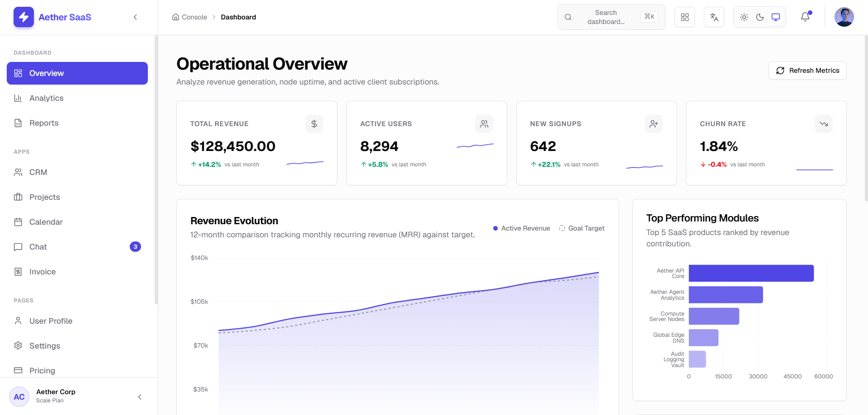Click the trending-down icon on Churn Rate
The image size is (868, 415).
tap(824, 124)
